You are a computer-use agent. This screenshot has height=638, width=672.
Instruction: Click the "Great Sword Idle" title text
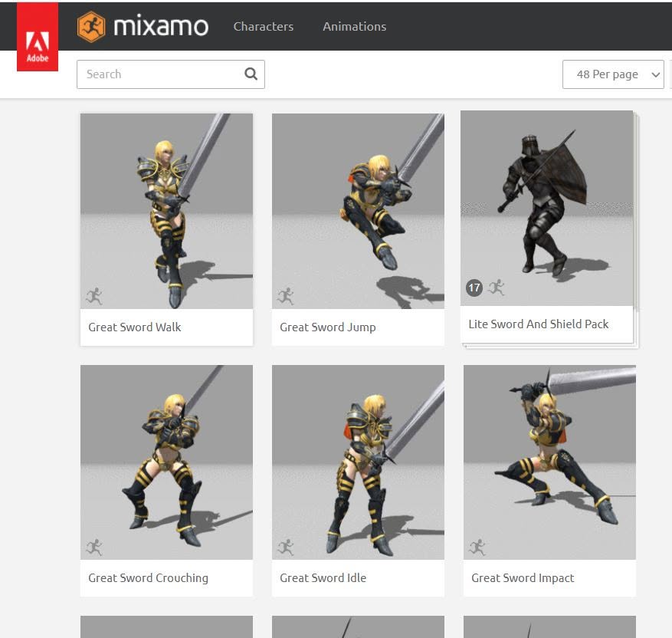323,578
